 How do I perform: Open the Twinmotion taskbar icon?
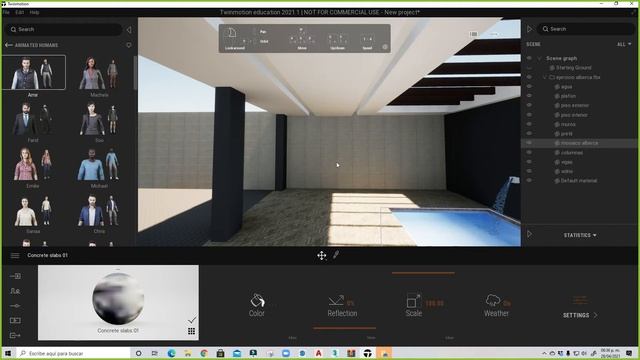[367, 353]
